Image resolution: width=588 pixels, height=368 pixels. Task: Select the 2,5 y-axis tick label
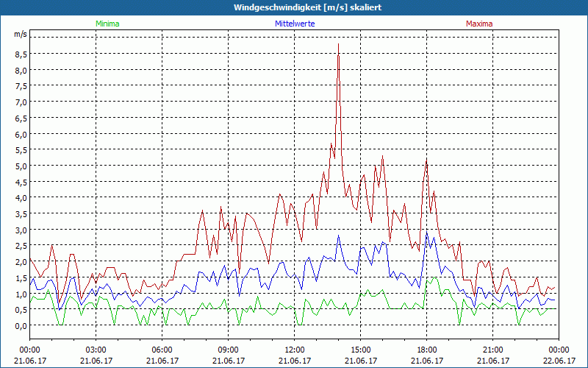click(x=20, y=246)
